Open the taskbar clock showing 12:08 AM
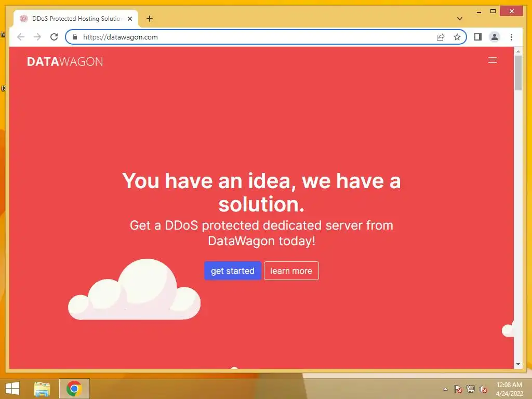This screenshot has height=399, width=532. coord(509,389)
